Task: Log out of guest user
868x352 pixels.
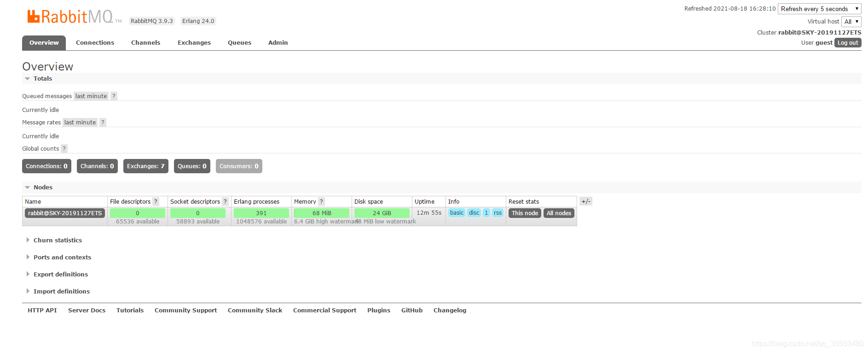Action: (848, 43)
